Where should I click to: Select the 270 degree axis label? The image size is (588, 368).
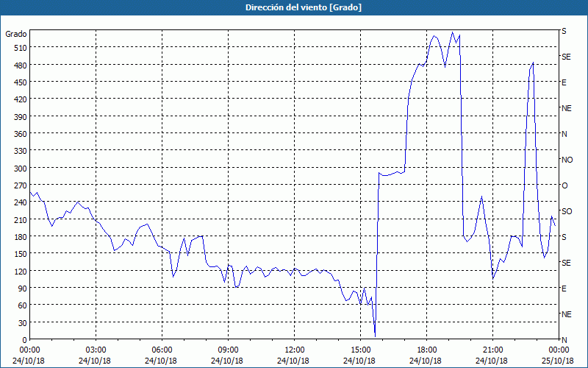tap(21, 185)
